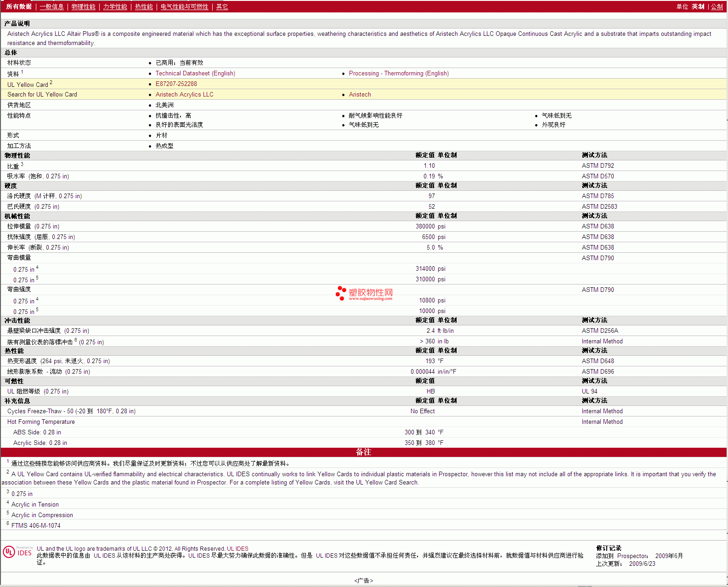Click the 冲击性能 section header
The width and height of the screenshot is (728, 587).
(x=17, y=320)
